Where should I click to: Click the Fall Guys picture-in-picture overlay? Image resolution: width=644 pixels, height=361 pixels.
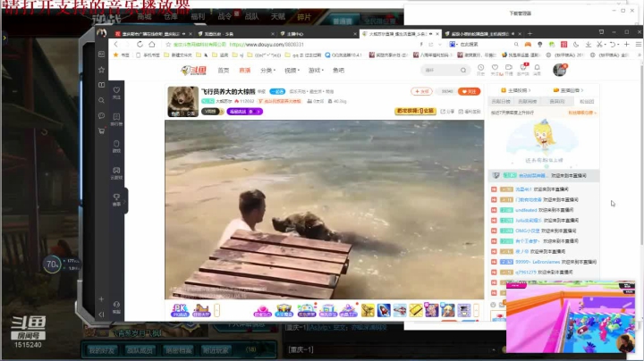point(571,316)
